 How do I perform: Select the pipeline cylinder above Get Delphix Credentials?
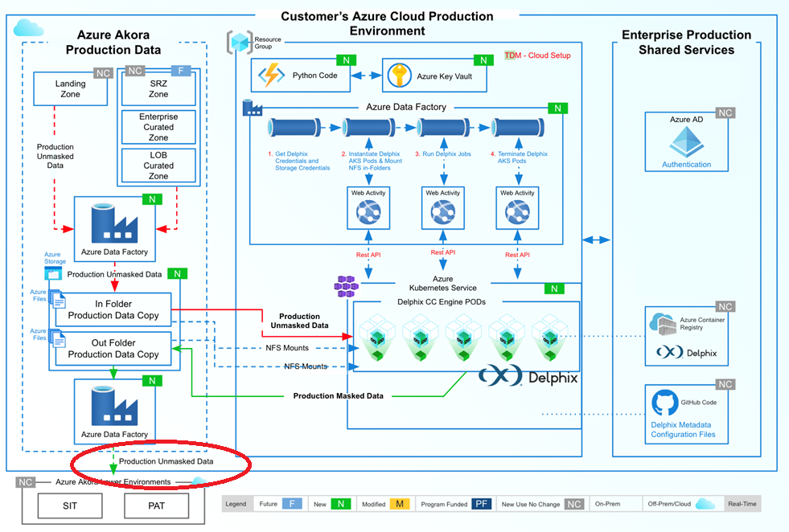[294, 127]
